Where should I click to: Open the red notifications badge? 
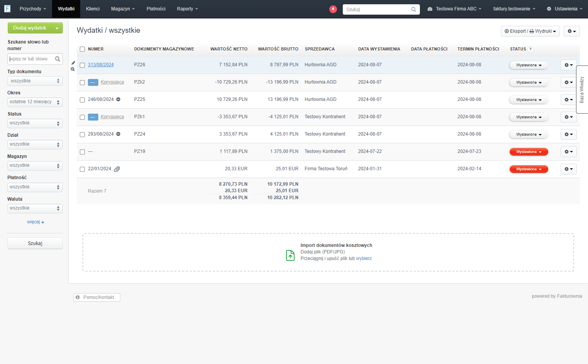click(x=333, y=9)
